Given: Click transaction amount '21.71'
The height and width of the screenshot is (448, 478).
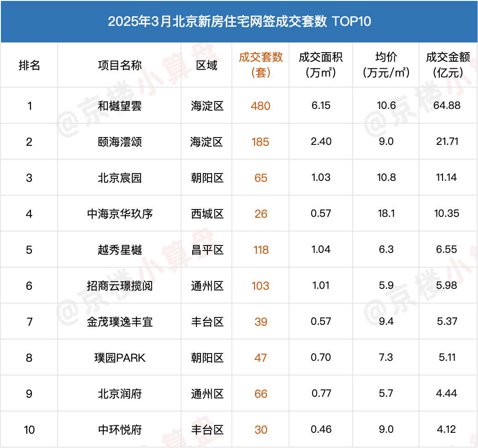Looking at the screenshot, I should click(x=447, y=142).
